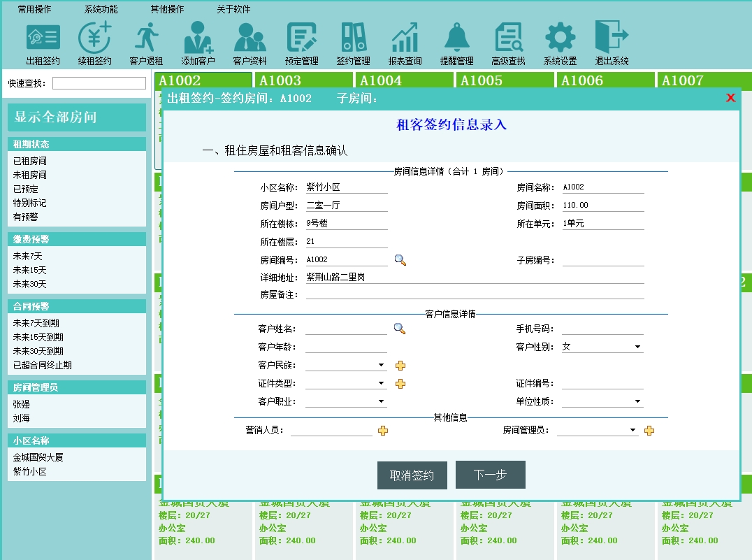
Task: Select the 客户退租 checkout icon
Action: click(x=146, y=43)
